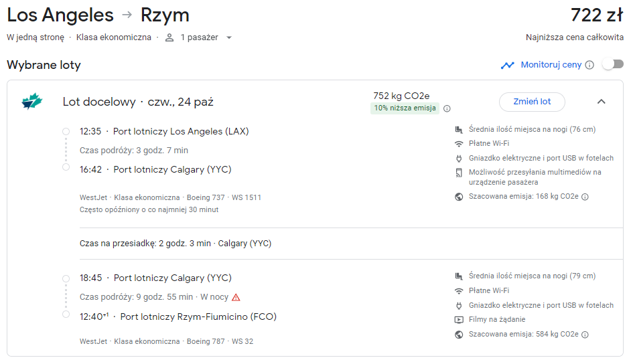Click globe icon for 168 kg emission

(x=459, y=197)
